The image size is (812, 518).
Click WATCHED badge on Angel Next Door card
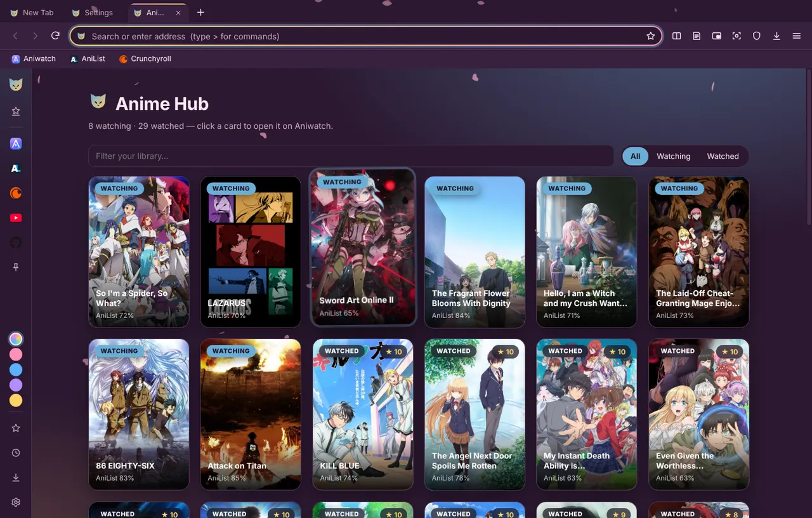454,351
